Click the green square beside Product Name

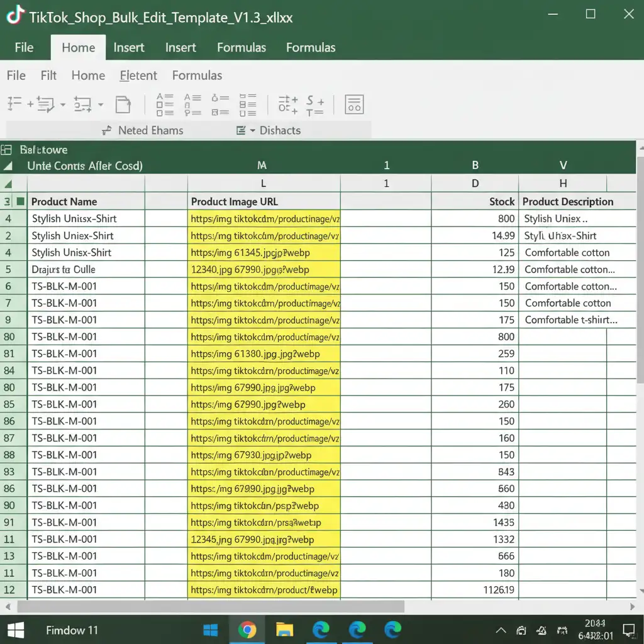[20, 201]
